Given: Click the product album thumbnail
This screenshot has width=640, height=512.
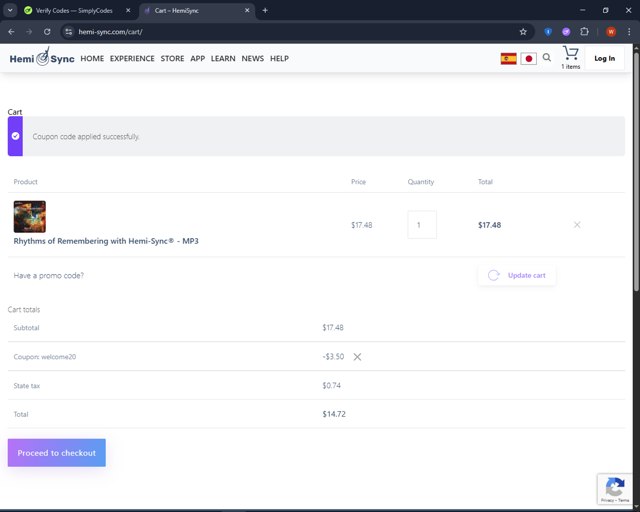Looking at the screenshot, I should pyautogui.click(x=30, y=217).
